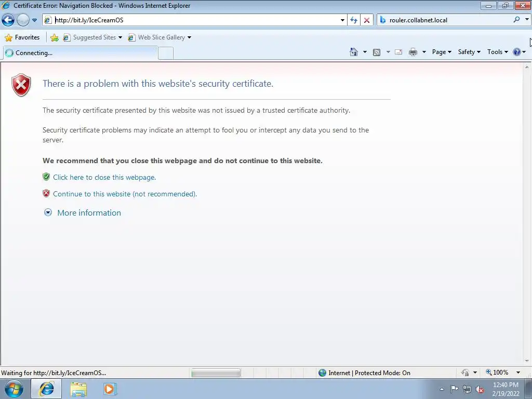Click the Home icon in command bar

coord(353,52)
